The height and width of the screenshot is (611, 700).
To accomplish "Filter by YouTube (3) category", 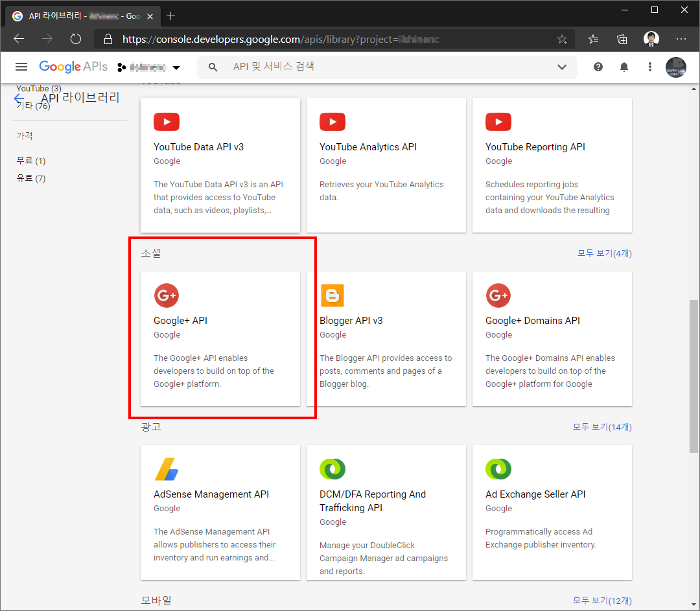I will tap(39, 88).
